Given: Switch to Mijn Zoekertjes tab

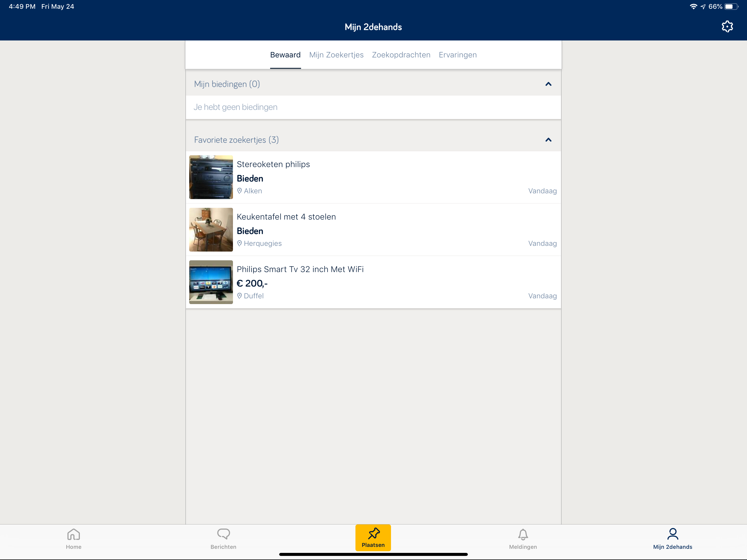Looking at the screenshot, I should click(x=336, y=55).
